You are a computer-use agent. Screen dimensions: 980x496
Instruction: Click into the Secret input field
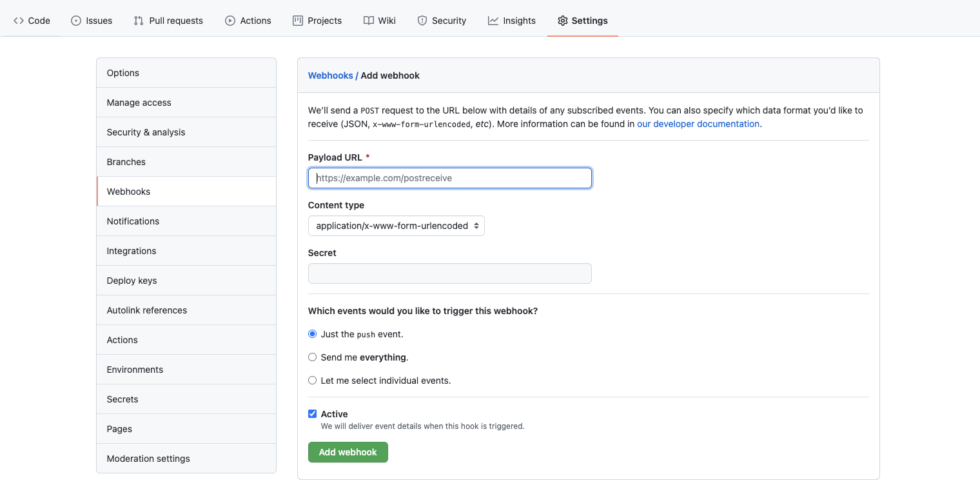coord(450,273)
